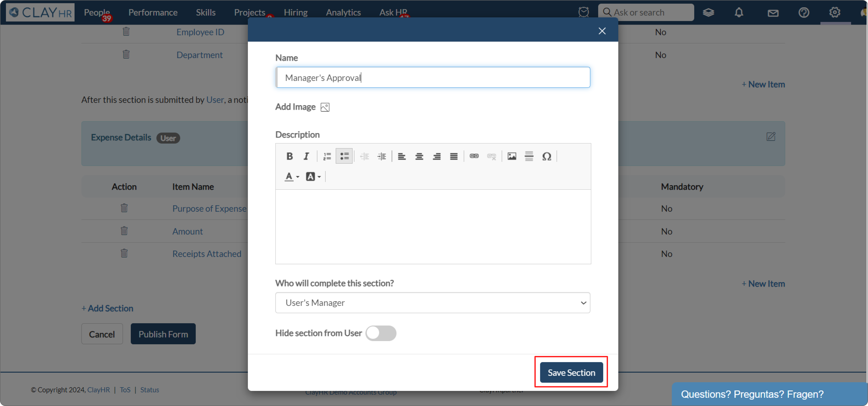Delete the Purpose of Expense item

tap(124, 208)
